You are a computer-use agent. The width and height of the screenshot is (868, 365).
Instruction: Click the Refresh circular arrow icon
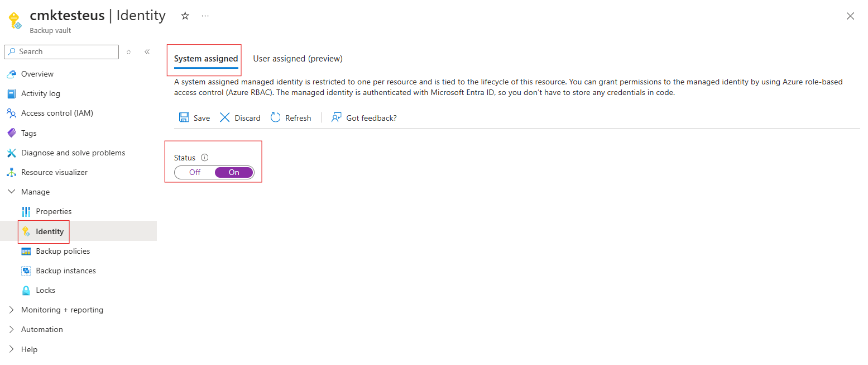(x=275, y=117)
